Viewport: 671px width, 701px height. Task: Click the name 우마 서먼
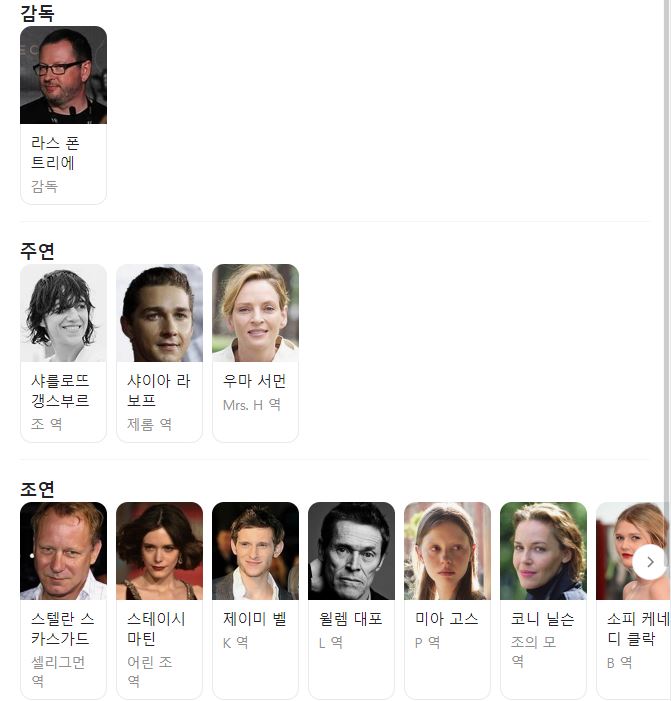point(254,381)
